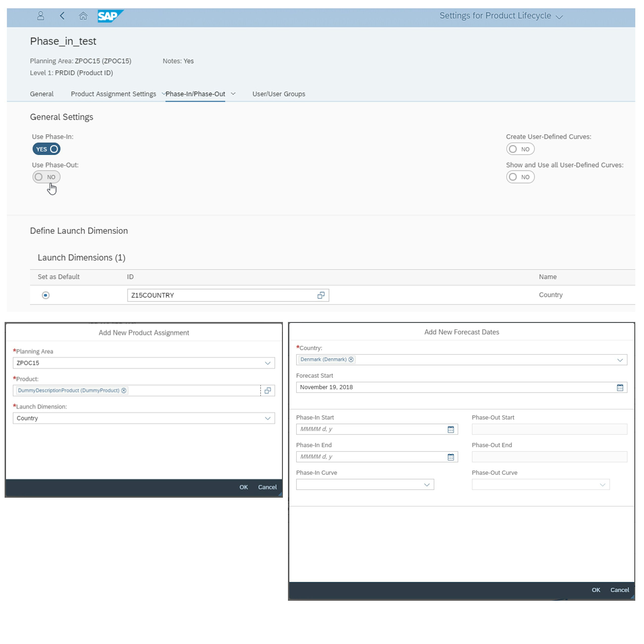Screen dimensions: 644x644
Task: Disable the Use Phase-In toggle
Action: point(46,149)
